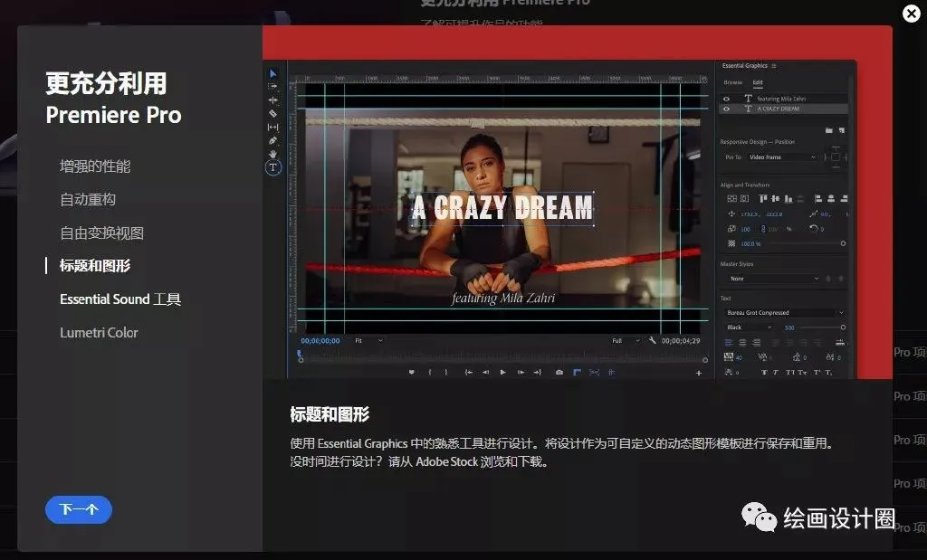Image resolution: width=927 pixels, height=560 pixels.
Task: Open the '自动重构' section
Action: pos(88,200)
